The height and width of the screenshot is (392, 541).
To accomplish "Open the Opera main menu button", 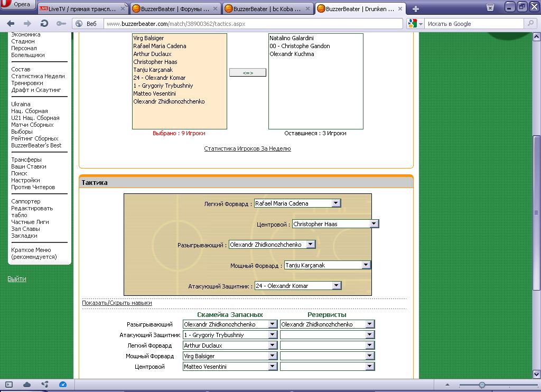I will click(17, 4).
